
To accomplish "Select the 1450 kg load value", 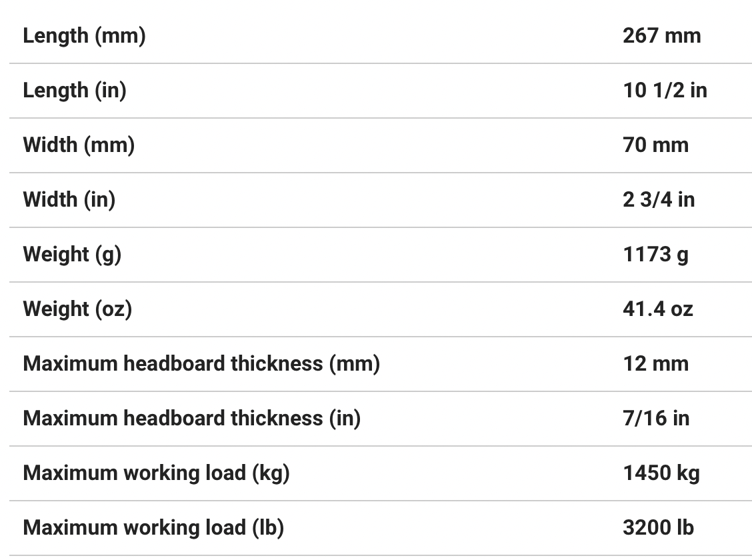I will [661, 473].
